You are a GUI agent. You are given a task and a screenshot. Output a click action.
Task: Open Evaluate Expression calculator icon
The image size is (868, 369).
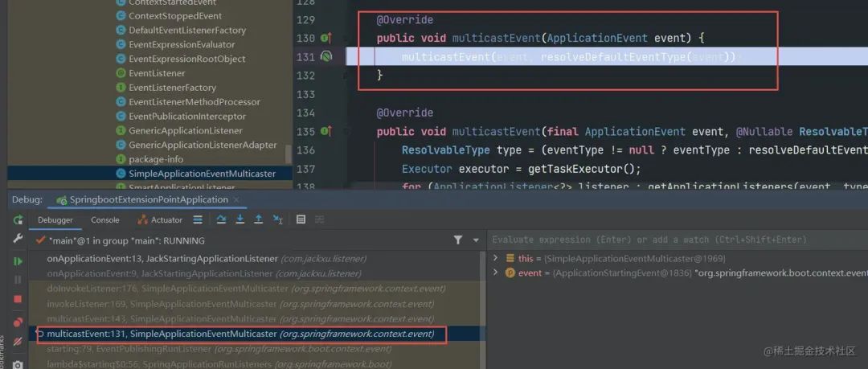click(301, 220)
